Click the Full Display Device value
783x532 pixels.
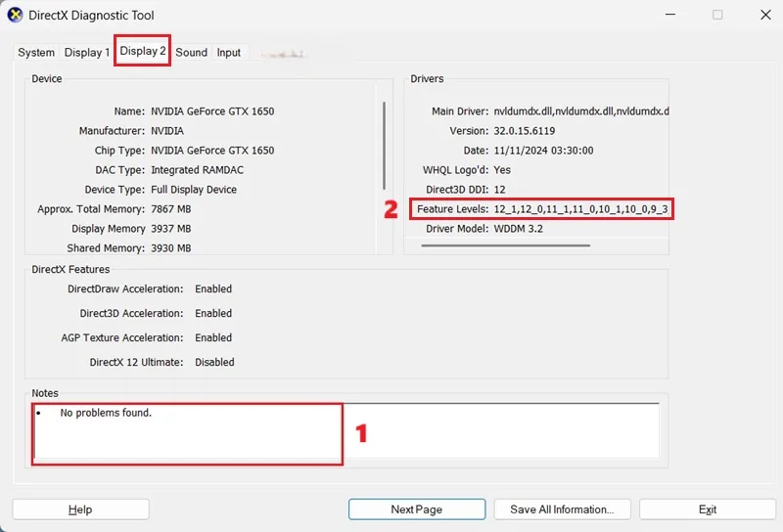pos(194,190)
